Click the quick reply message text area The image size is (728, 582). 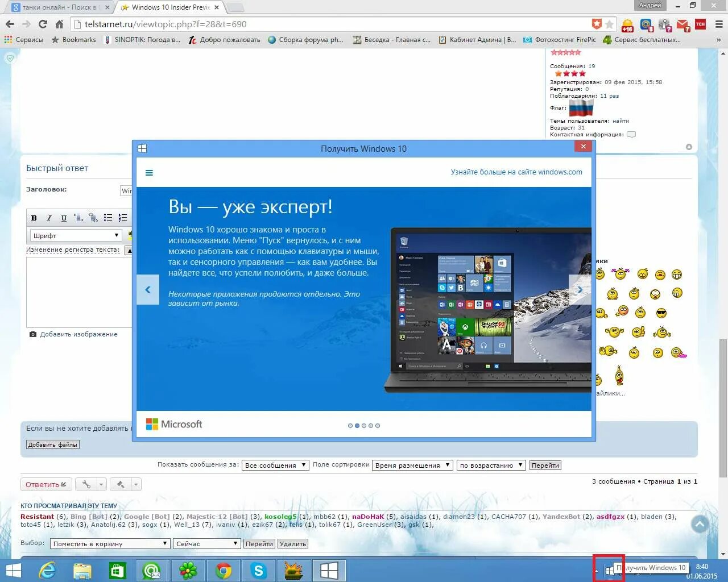click(79, 292)
